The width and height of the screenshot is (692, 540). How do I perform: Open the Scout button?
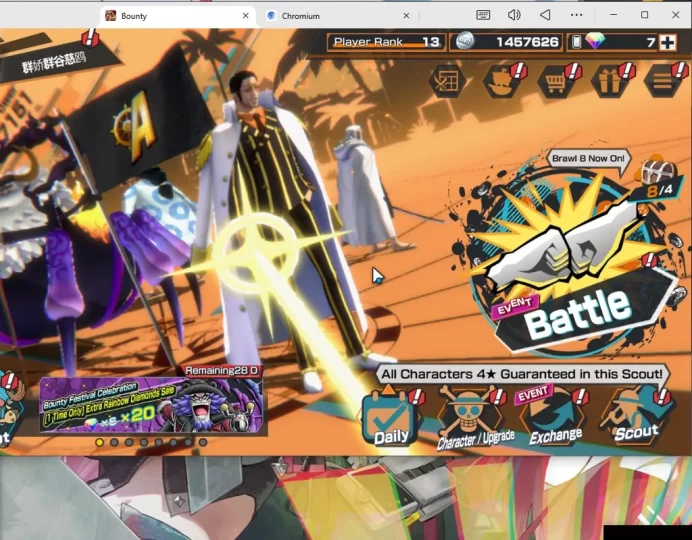[636, 417]
